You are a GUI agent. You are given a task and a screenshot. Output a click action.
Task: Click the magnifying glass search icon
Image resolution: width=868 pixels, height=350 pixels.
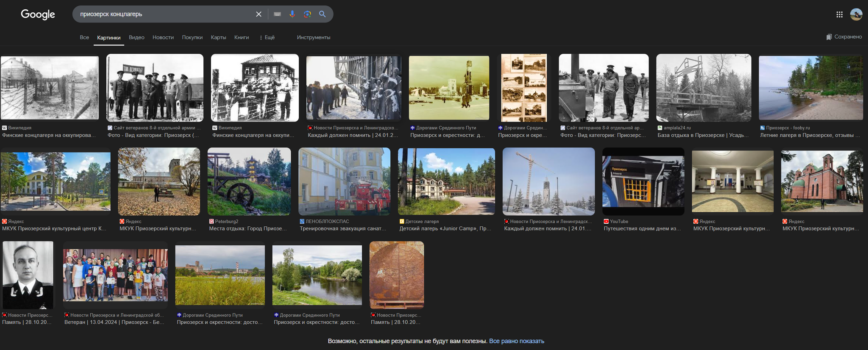[323, 14]
